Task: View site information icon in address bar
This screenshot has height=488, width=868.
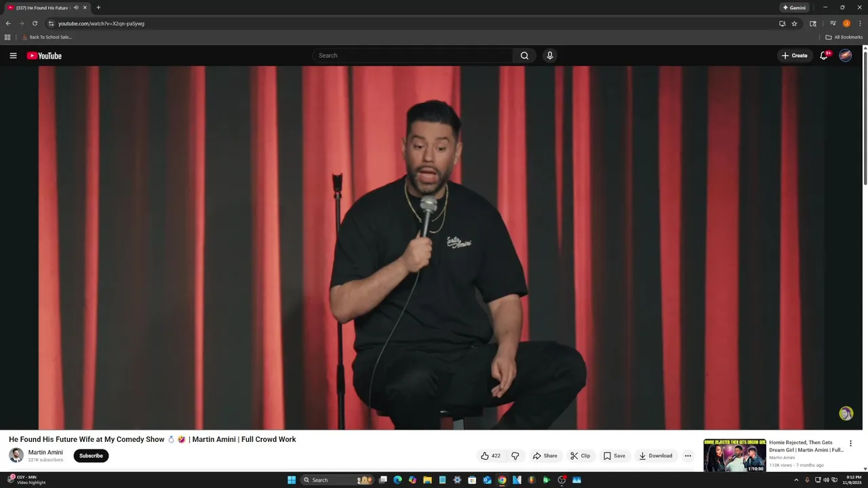Action: pyautogui.click(x=51, y=23)
